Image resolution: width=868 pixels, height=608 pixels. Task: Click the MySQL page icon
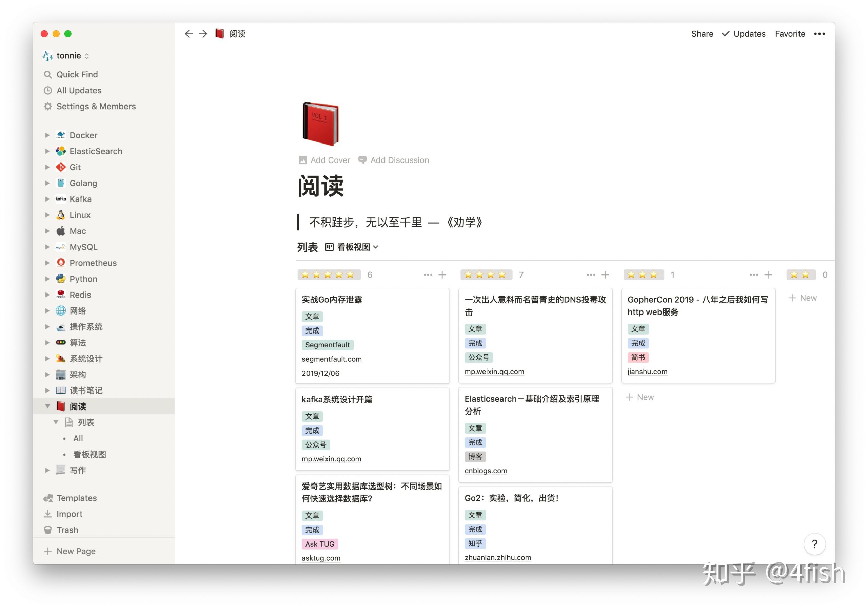point(60,247)
